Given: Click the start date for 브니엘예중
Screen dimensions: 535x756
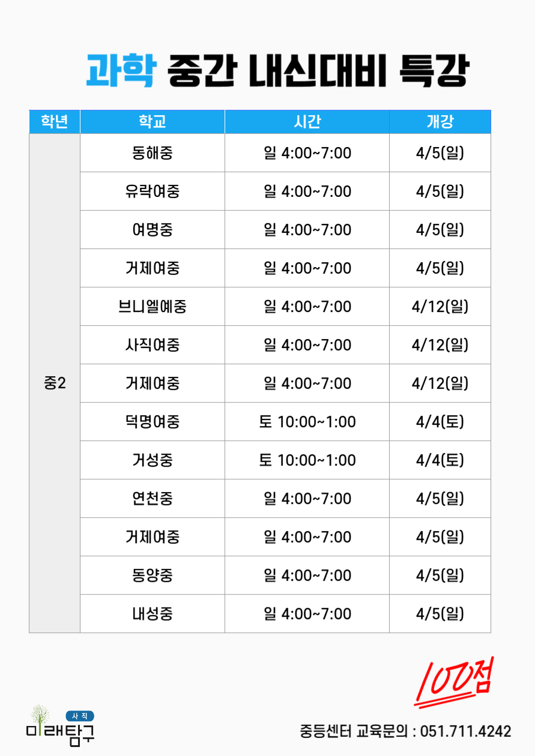Looking at the screenshot, I should coord(440,307).
